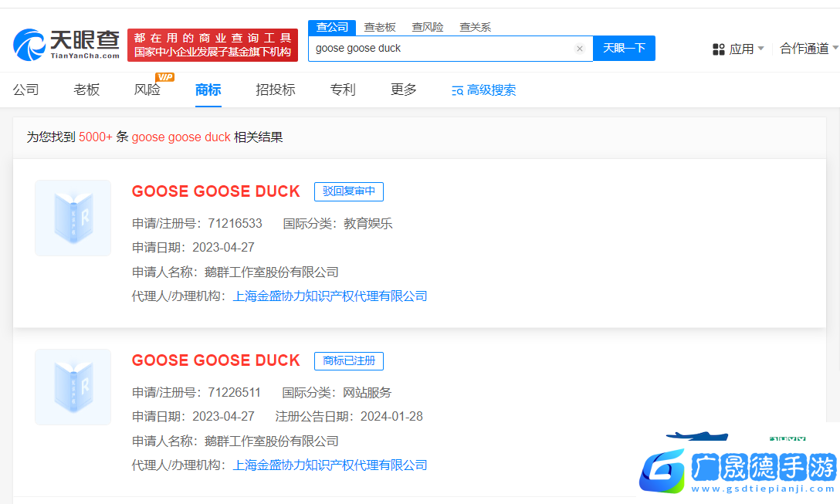Click the 高级搜索 link

[491, 90]
